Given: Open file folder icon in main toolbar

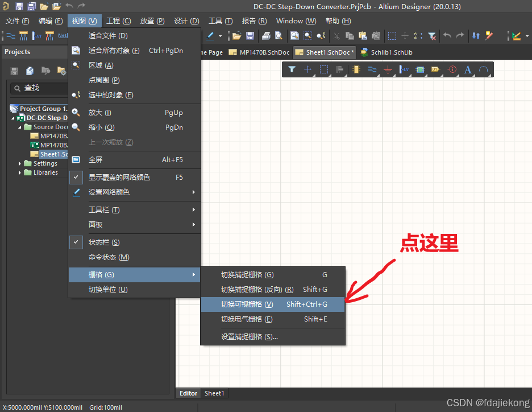Looking at the screenshot, I should click(x=236, y=36).
